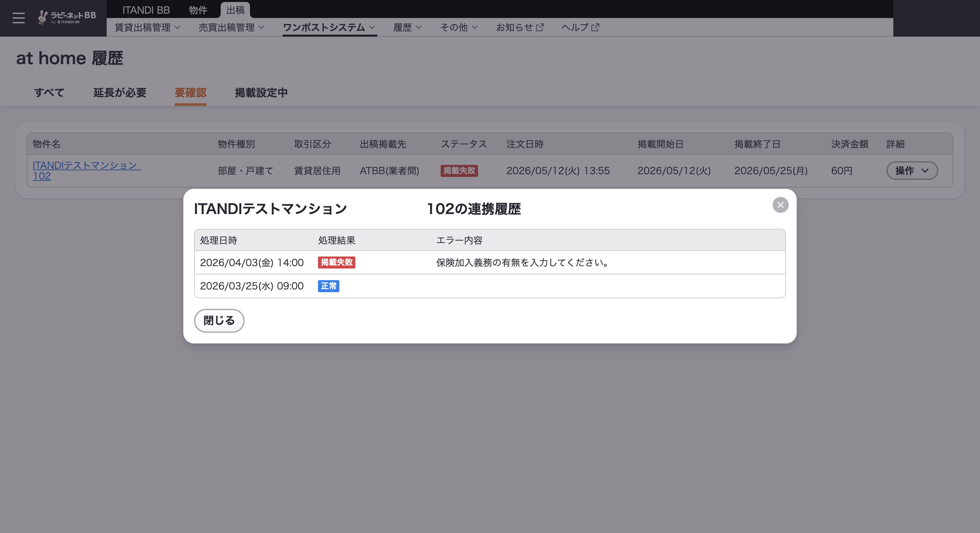Click the 掲載開始日 column header
The height and width of the screenshot is (533, 980).
coord(661,144)
